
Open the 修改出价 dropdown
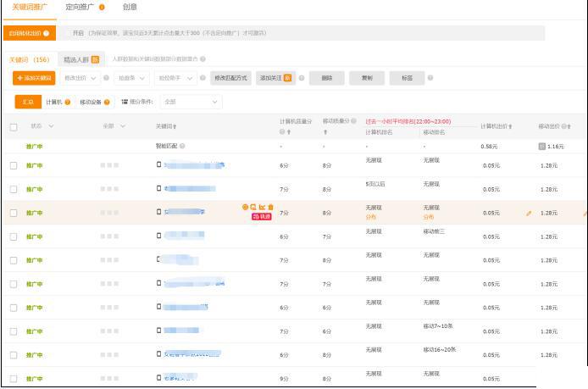click(x=80, y=78)
